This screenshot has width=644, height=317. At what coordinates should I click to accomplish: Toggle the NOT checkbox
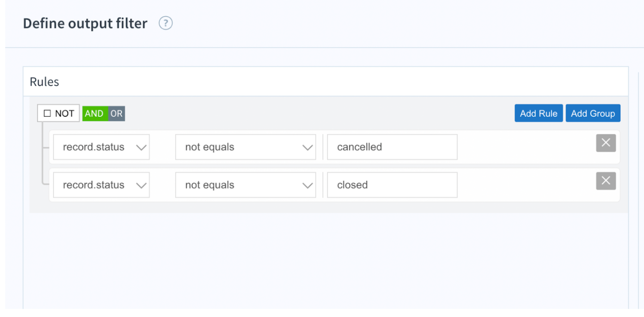point(47,113)
